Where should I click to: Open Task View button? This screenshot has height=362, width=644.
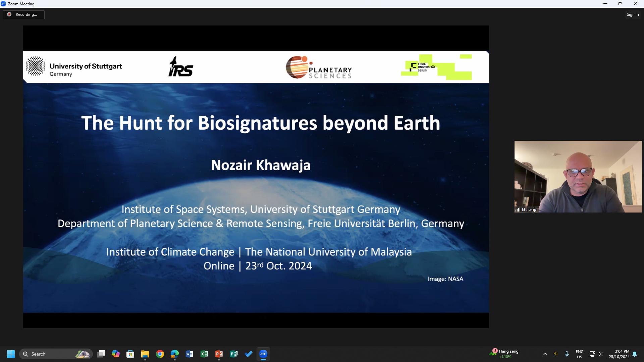[x=101, y=354]
